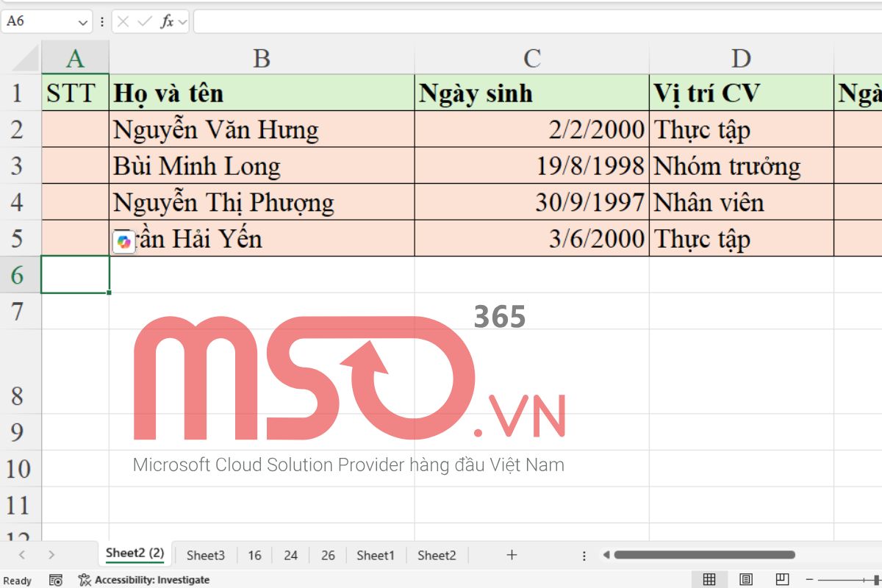
Task: Select column C header
Action: click(x=532, y=57)
